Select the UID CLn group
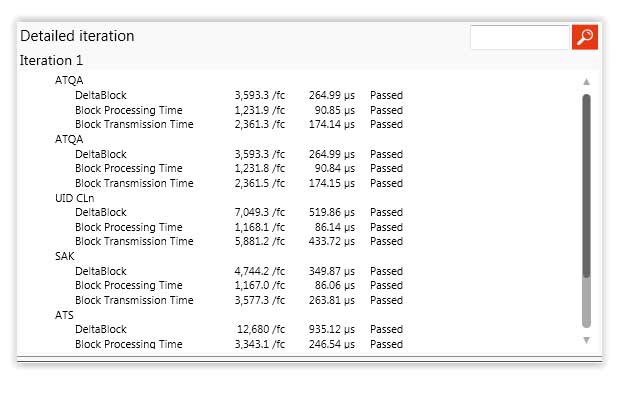 tap(75, 198)
